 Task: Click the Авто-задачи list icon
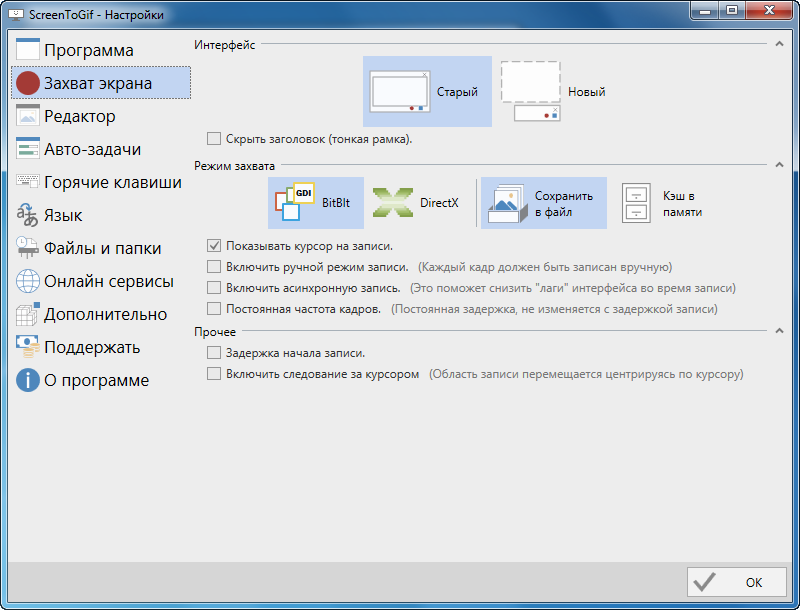pos(28,148)
